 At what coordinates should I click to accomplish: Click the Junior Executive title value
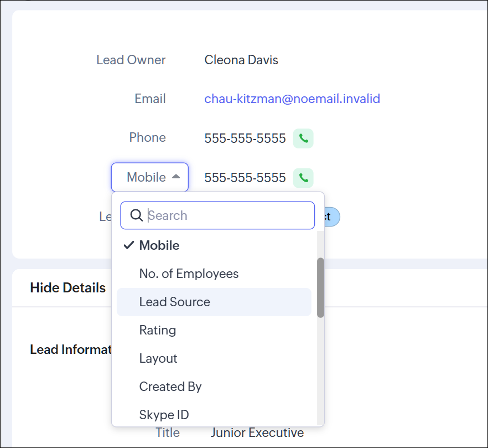[x=257, y=432]
